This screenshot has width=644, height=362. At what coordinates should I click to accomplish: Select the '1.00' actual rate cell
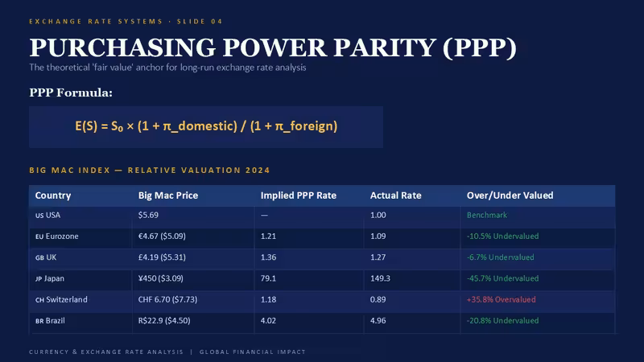pyautogui.click(x=378, y=215)
